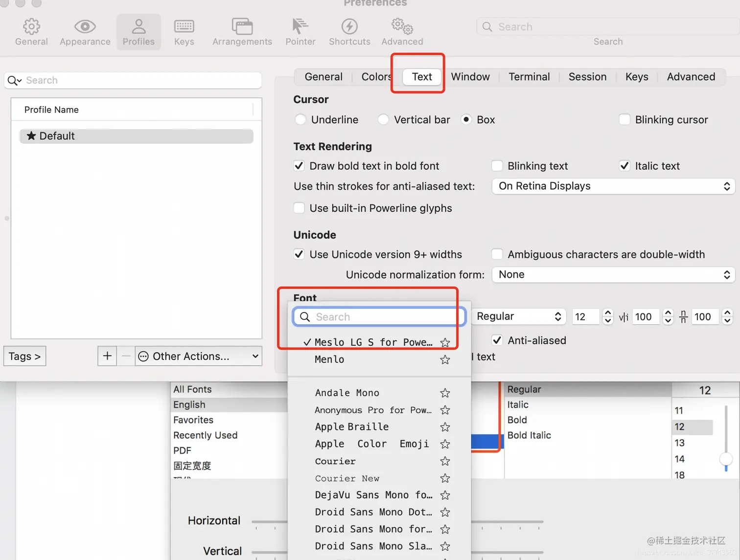The height and width of the screenshot is (560, 740).
Task: Favorite Anonymous Pro for Powerline star
Action: pyautogui.click(x=445, y=410)
